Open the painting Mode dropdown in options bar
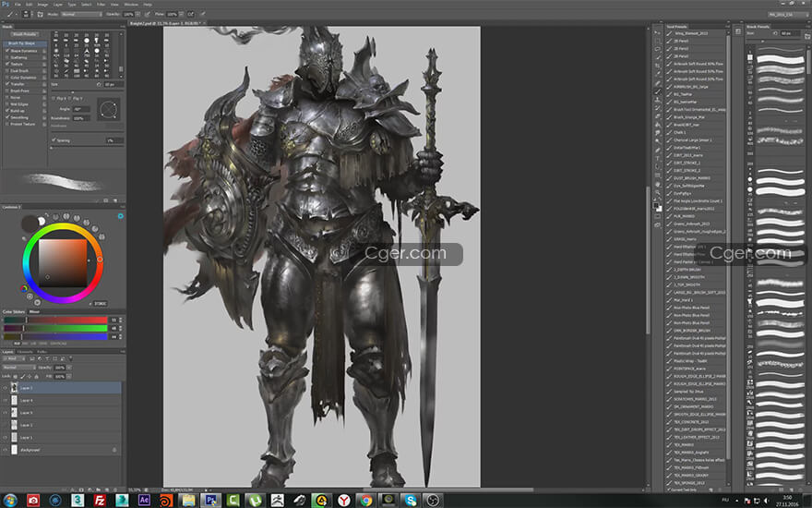The height and width of the screenshot is (508, 812). (81, 14)
